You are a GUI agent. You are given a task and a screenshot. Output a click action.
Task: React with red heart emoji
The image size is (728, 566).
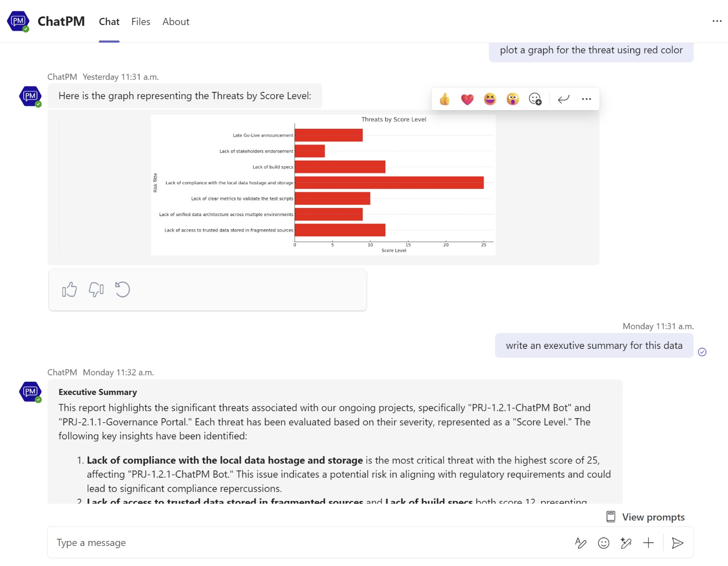click(467, 99)
